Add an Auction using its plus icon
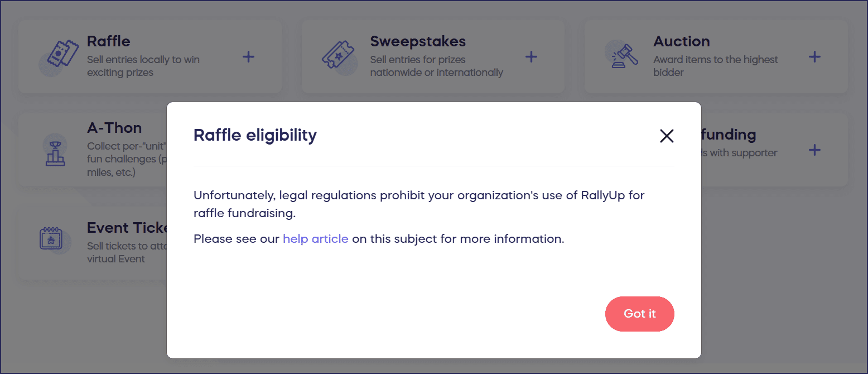 (814, 56)
